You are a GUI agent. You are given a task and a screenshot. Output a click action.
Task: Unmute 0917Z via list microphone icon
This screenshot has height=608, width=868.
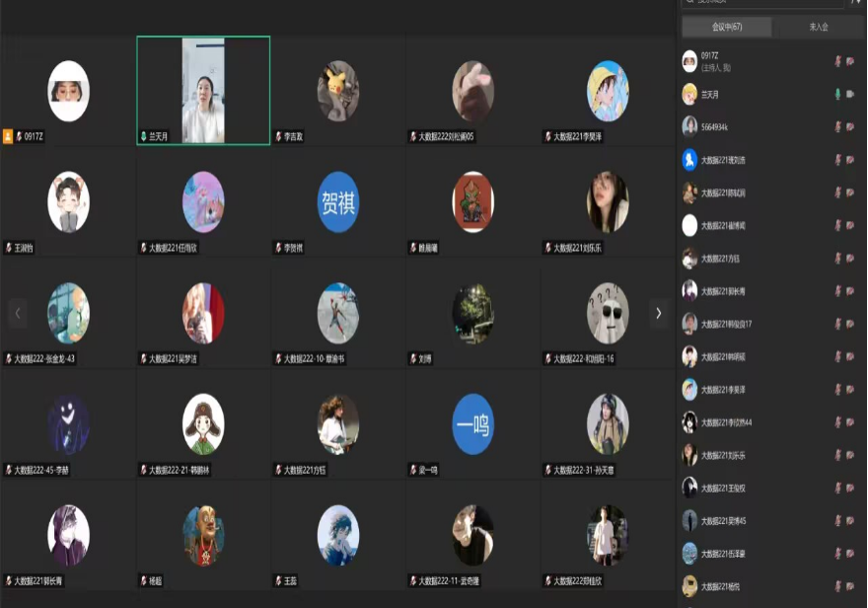pyautogui.click(x=837, y=61)
